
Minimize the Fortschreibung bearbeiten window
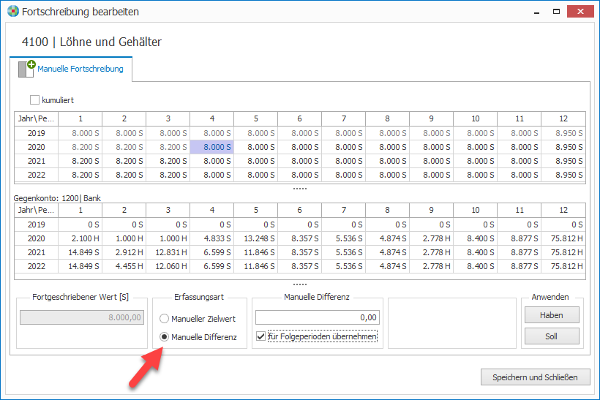pos(536,12)
